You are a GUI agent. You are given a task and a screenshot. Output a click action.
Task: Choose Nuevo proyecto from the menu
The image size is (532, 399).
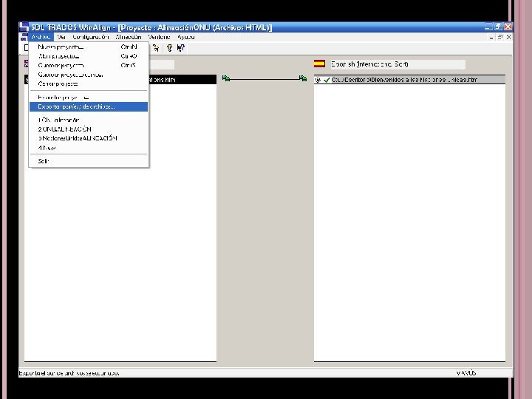(x=89, y=47)
